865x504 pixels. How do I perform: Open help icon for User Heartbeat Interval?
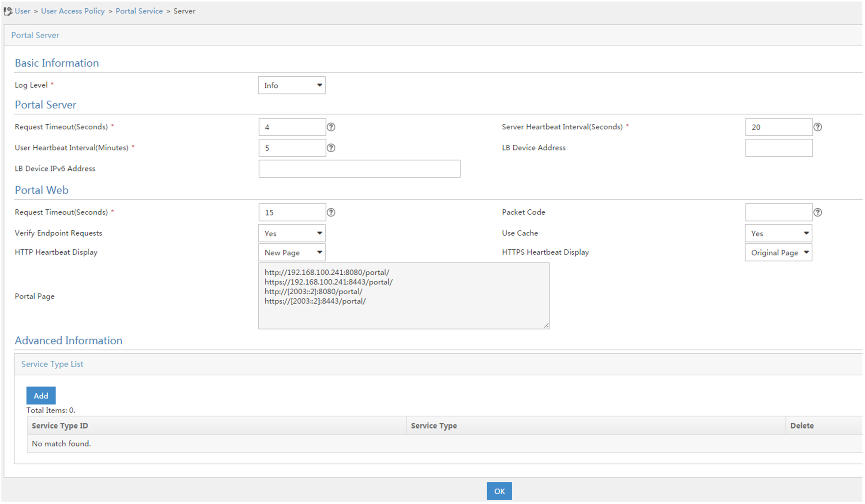331,148
